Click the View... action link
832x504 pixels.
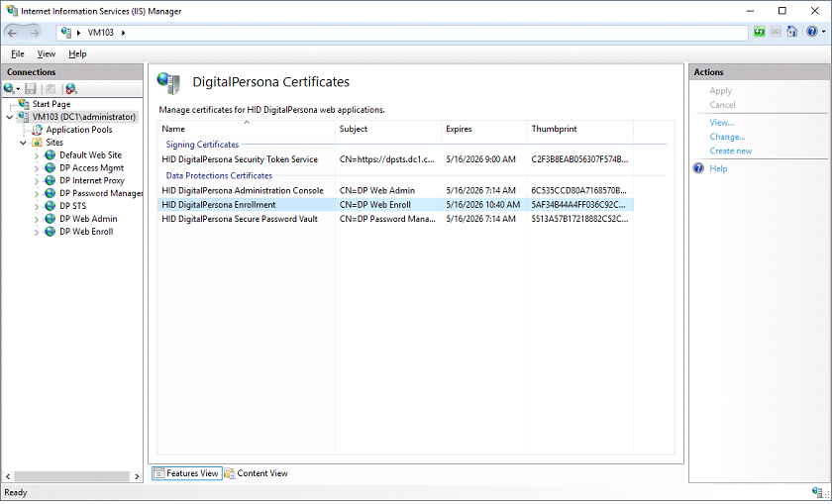pos(721,123)
